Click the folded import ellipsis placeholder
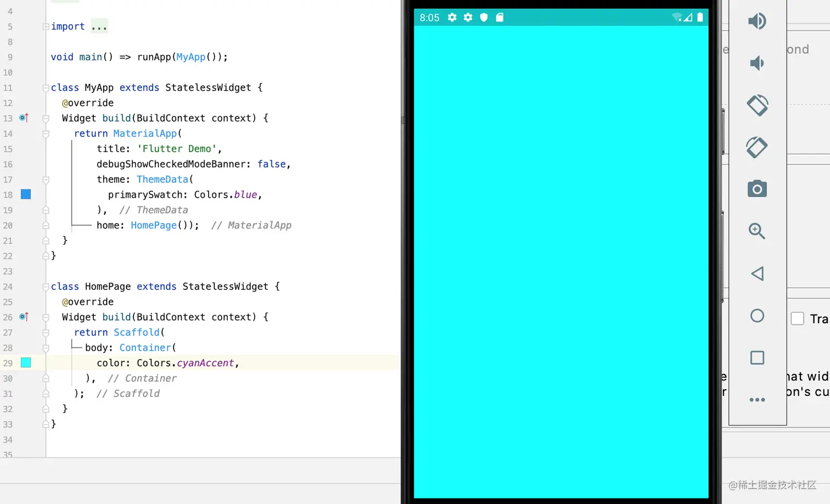Screen dimensions: 830x504 pos(99,26)
